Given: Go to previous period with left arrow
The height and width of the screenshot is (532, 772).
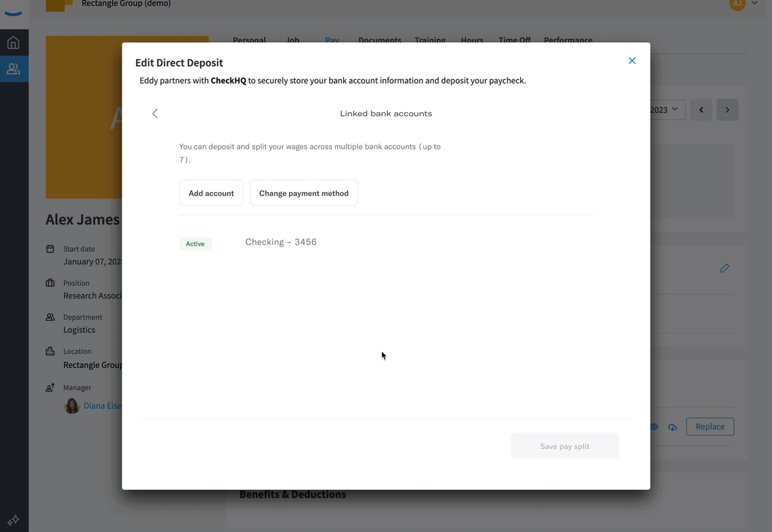Looking at the screenshot, I should pos(701,110).
